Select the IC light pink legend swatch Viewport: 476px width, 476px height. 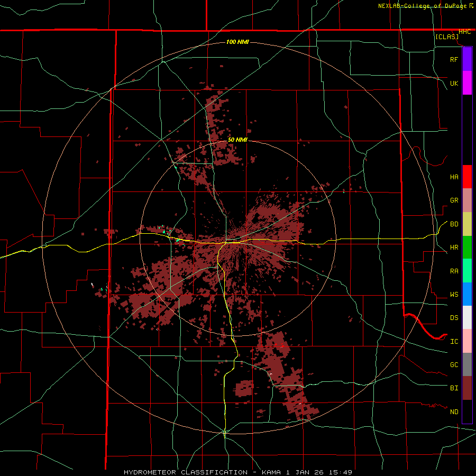coord(467,341)
